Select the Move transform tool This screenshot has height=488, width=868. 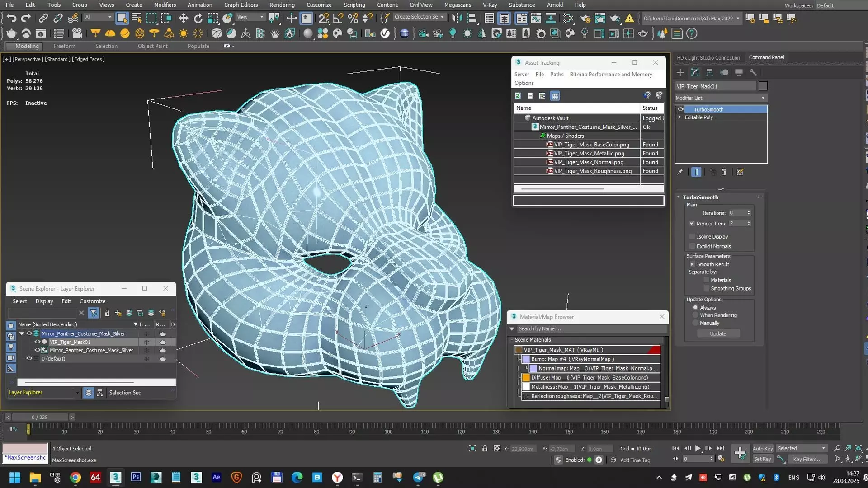tap(183, 18)
